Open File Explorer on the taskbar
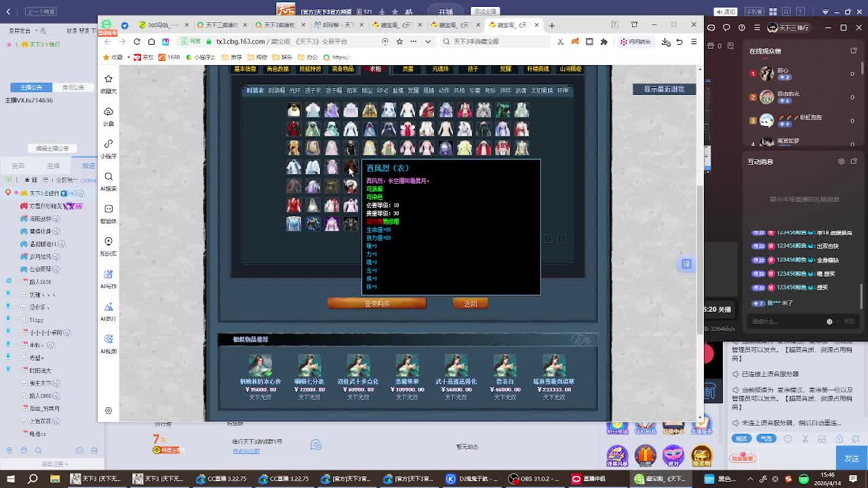868x488 pixels. [55, 479]
